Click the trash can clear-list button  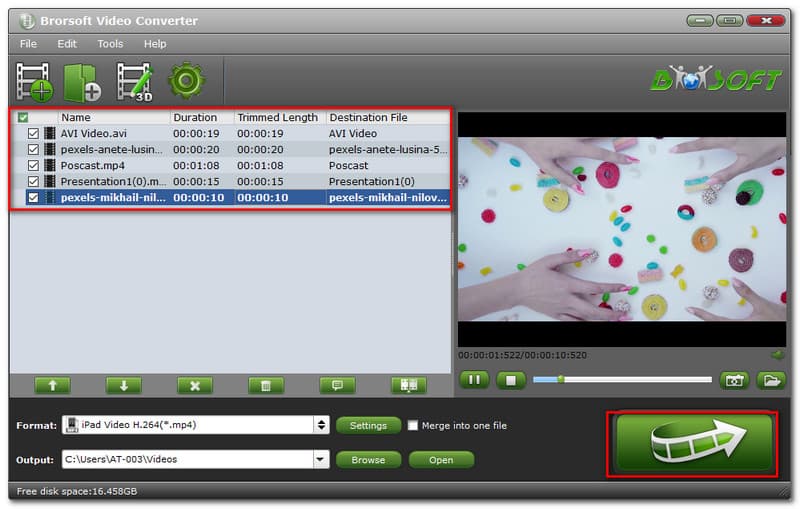click(x=265, y=385)
